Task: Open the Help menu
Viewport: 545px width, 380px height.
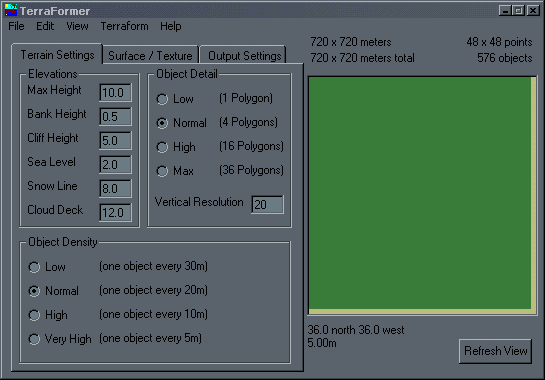Action: [x=170, y=26]
